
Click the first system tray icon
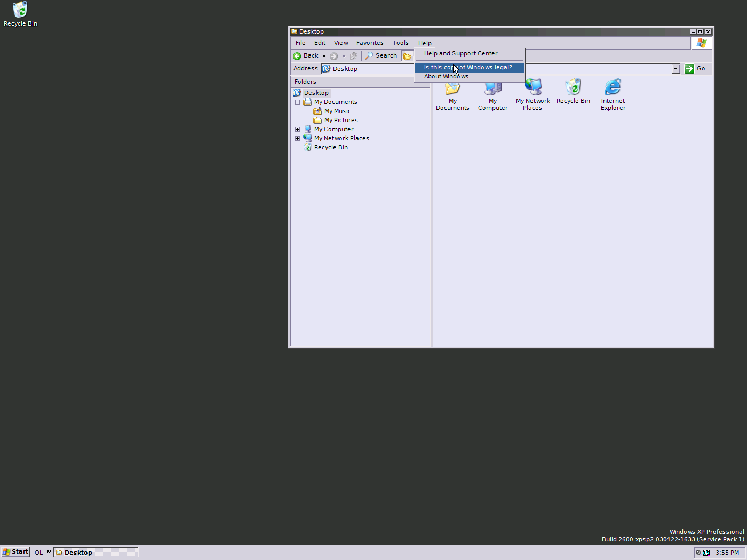click(x=698, y=553)
